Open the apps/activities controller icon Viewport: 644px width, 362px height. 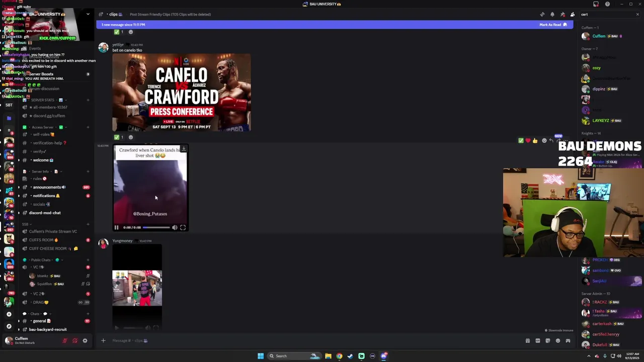(x=568, y=341)
